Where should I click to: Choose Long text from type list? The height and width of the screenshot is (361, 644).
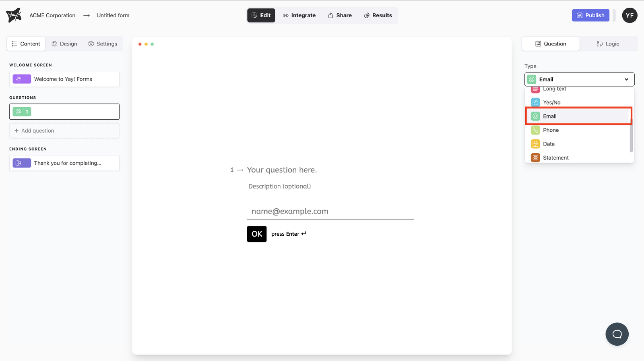(554, 89)
